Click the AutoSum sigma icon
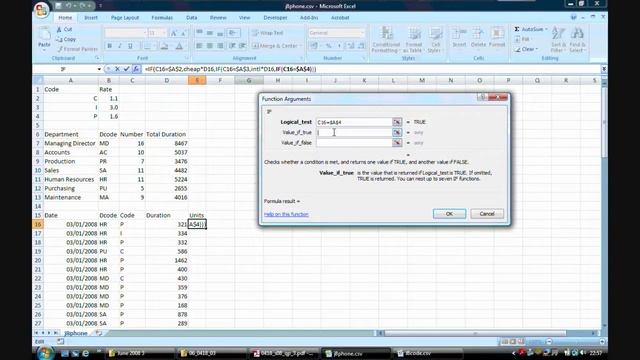This screenshot has width=640, height=360. pyautogui.click(x=517, y=29)
